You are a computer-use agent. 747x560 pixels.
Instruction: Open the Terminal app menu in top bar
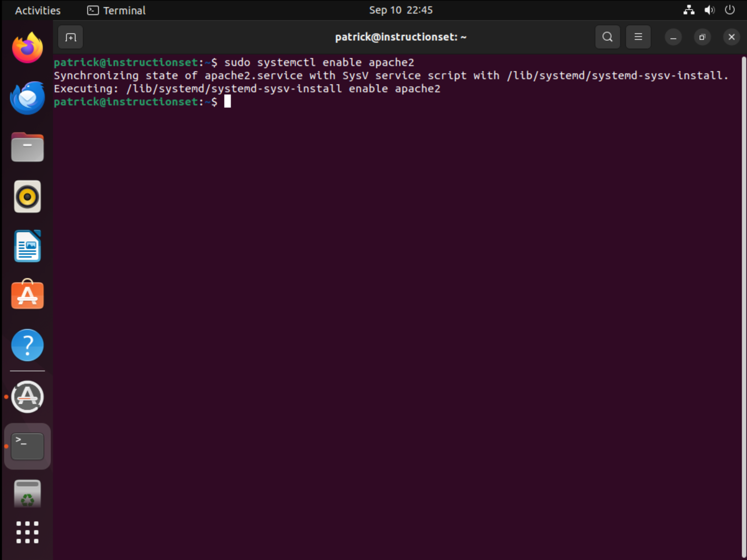[x=117, y=10]
